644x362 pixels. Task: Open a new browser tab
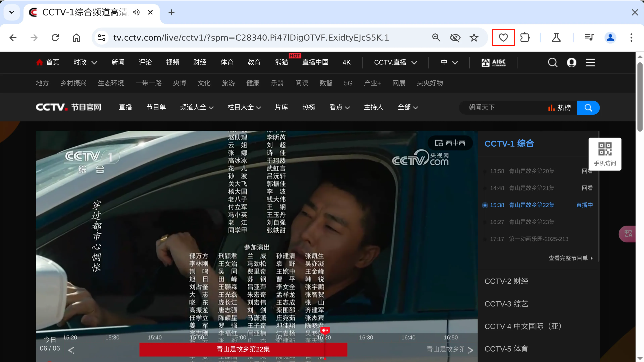pos(172,12)
